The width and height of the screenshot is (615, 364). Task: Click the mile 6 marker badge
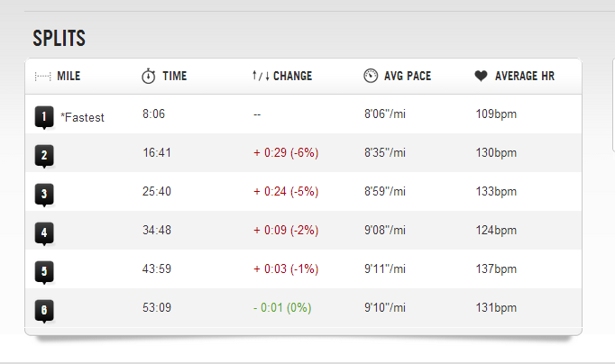pyautogui.click(x=44, y=311)
